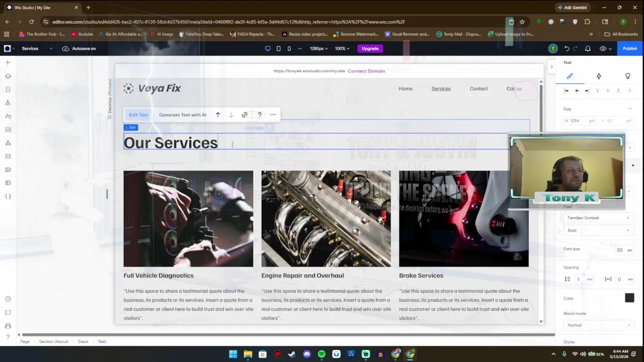Select the Engine Repair and Overhaul image
The width and height of the screenshot is (644, 362).
tap(326, 219)
